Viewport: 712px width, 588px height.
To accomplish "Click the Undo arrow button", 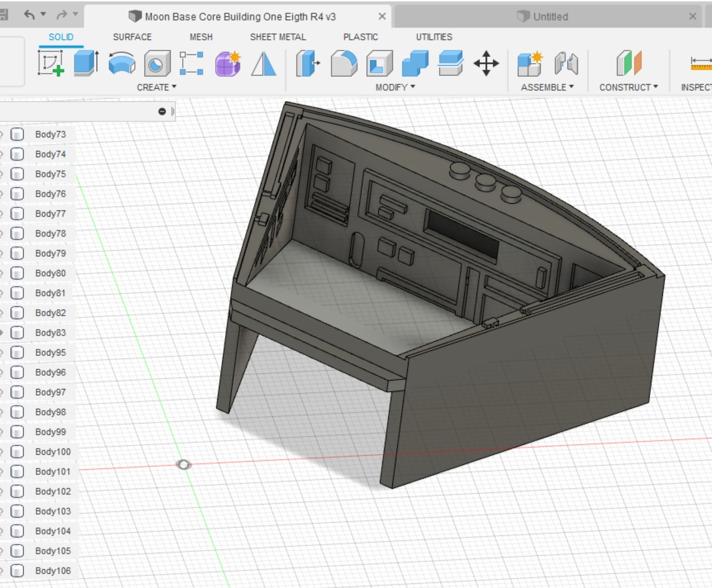I will pos(29,15).
